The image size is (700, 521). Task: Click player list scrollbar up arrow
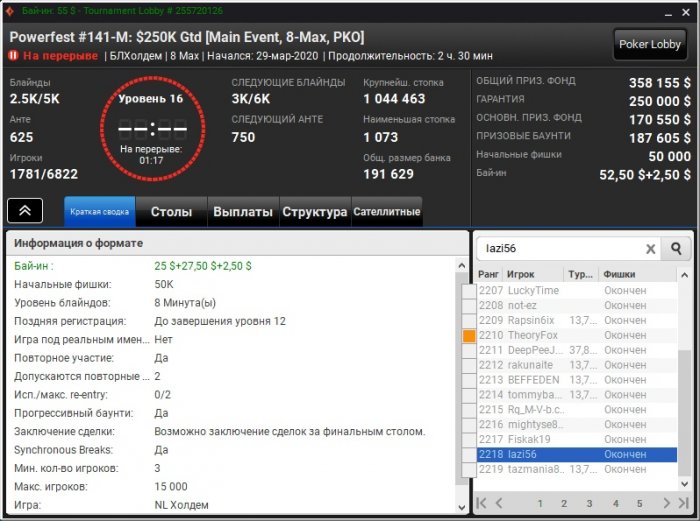(x=684, y=275)
